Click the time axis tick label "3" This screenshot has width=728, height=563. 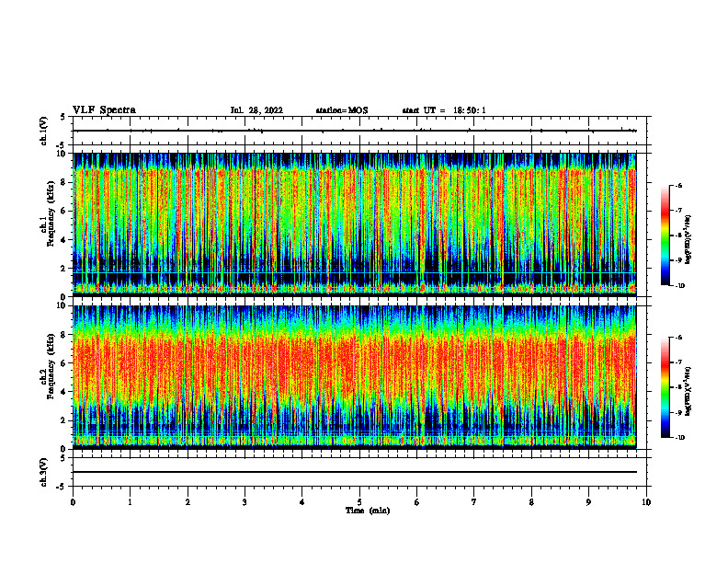[x=245, y=502]
